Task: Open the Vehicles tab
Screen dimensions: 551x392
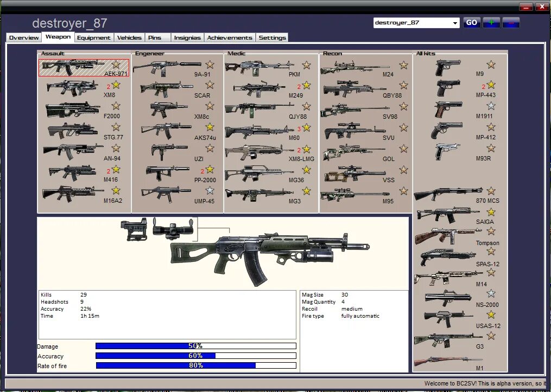Action: tap(129, 37)
